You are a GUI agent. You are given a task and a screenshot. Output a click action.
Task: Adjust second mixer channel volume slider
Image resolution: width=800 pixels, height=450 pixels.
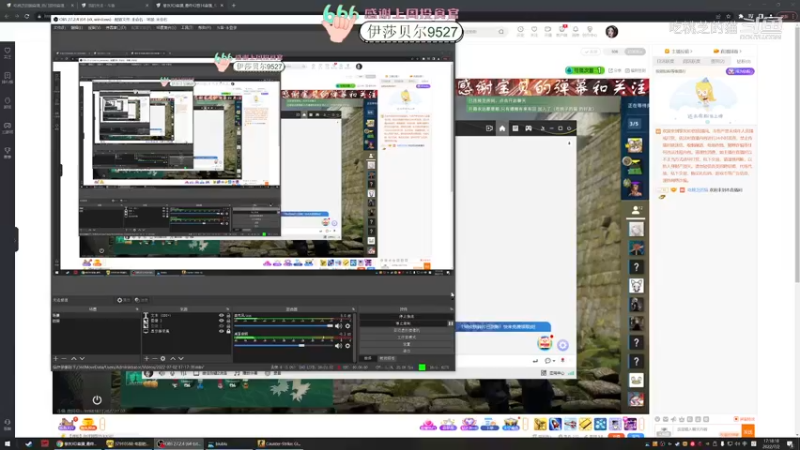tap(284, 345)
